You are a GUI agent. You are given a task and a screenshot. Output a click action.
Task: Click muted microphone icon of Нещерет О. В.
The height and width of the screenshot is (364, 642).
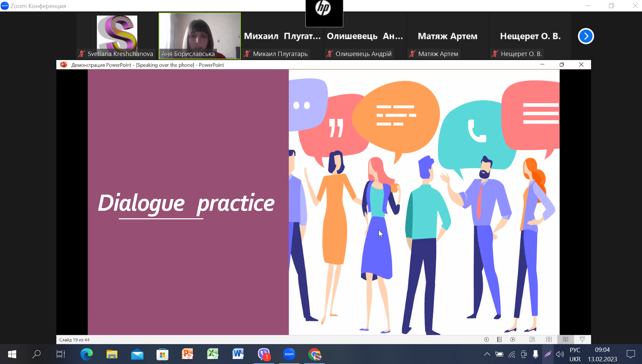click(x=495, y=54)
